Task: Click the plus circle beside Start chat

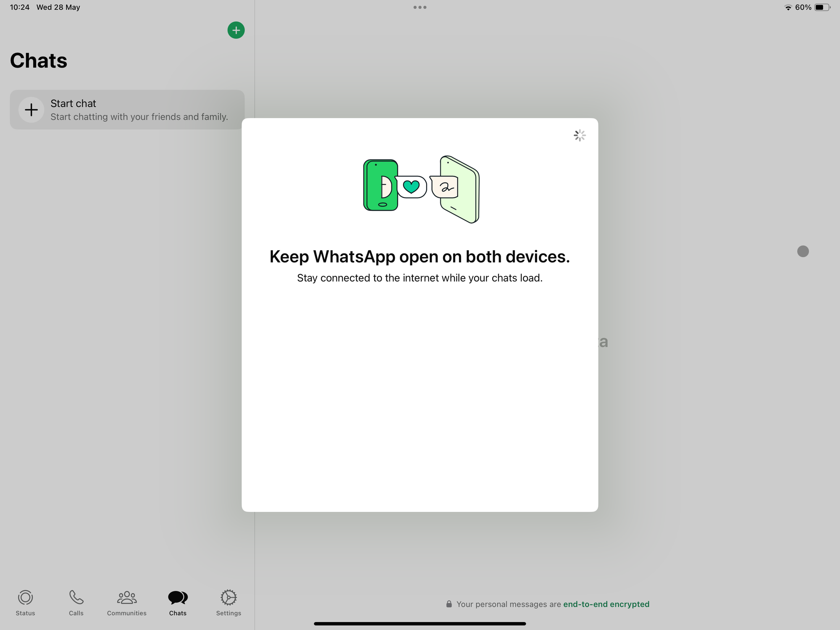Action: click(x=31, y=110)
